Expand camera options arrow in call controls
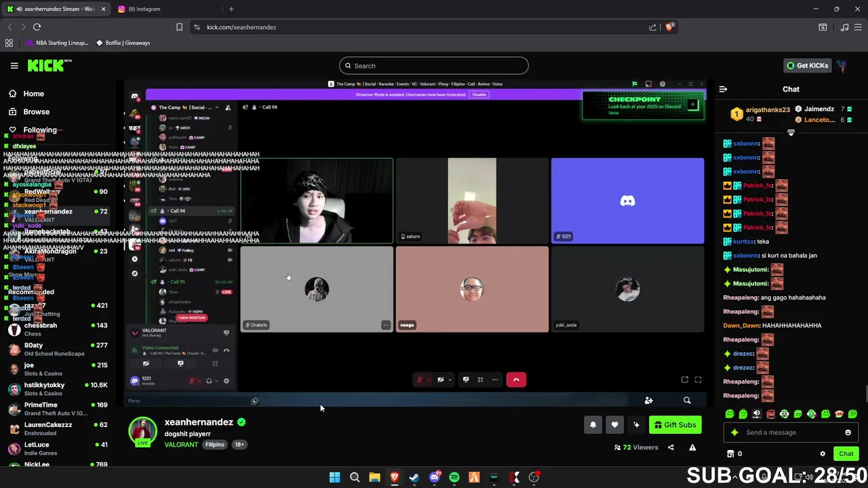This screenshot has height=488, width=868. click(x=450, y=380)
